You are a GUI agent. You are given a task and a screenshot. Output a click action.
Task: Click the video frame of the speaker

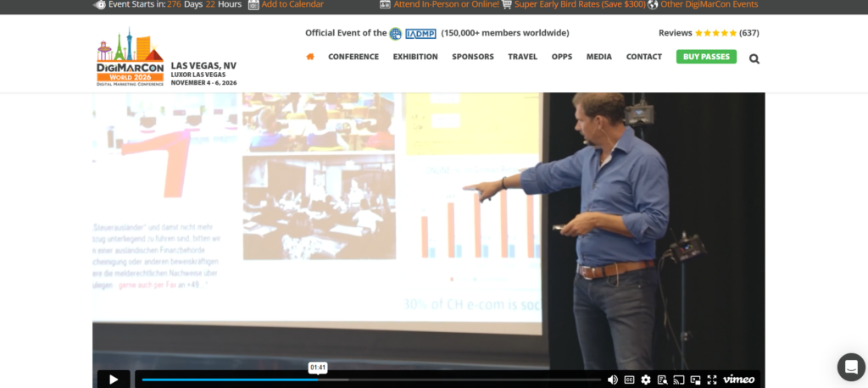point(428,230)
